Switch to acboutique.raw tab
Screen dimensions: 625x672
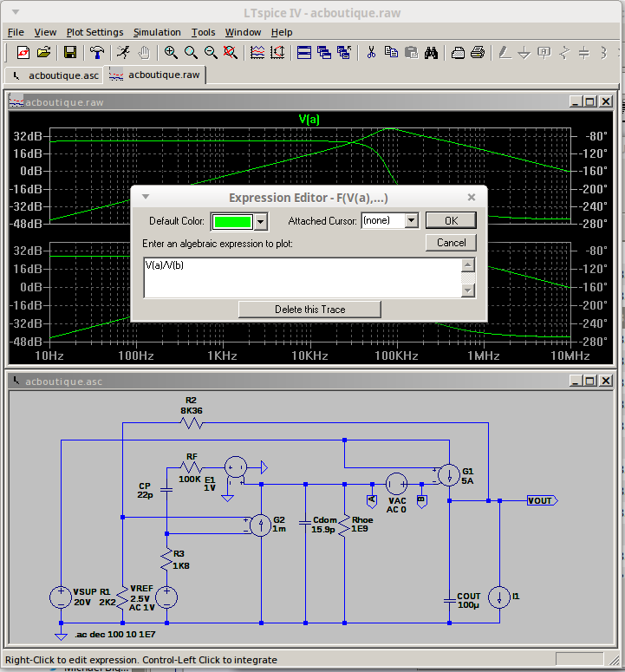point(154,75)
